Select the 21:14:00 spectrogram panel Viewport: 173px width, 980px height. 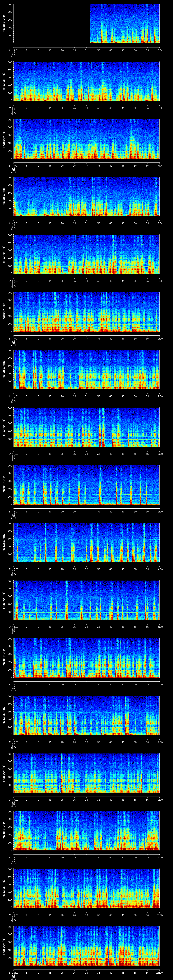pos(87,600)
